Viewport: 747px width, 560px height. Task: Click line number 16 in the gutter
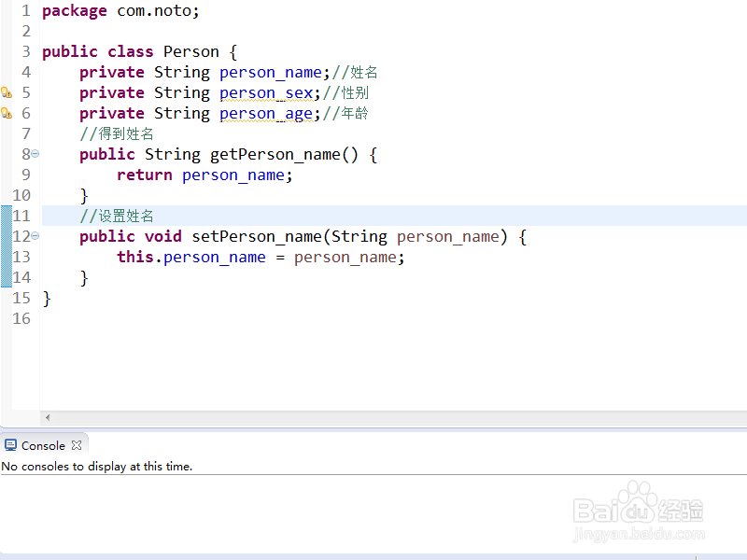pos(21,318)
